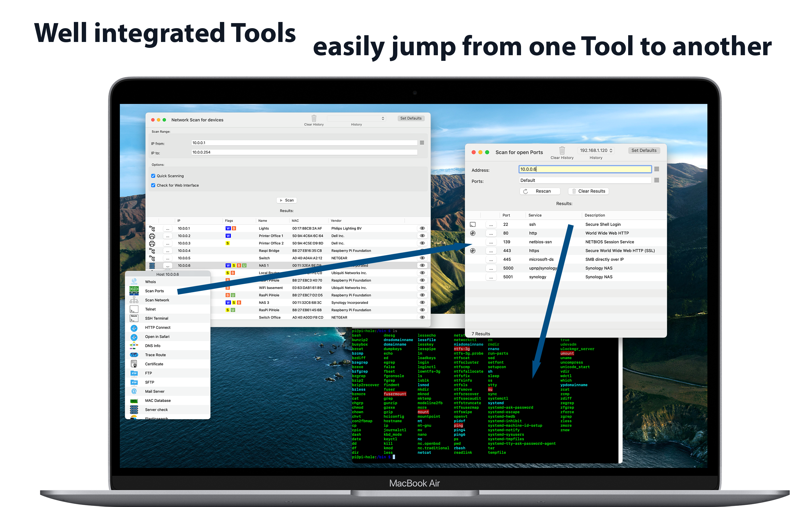The width and height of the screenshot is (812, 507).
Task: Click the Clear Results button
Action: (x=588, y=191)
